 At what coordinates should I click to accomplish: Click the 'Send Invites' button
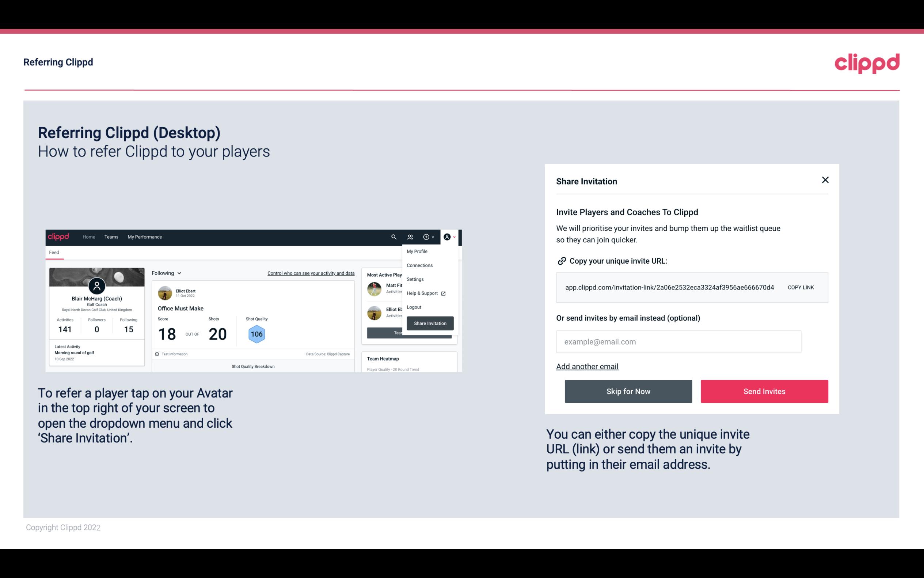click(x=764, y=392)
